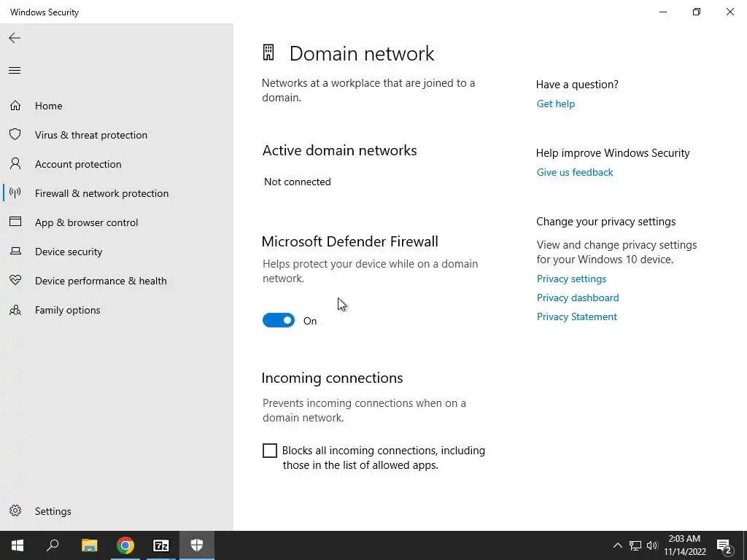Click the back arrow icon
Viewport: 747px width, 560px height.
click(15, 38)
